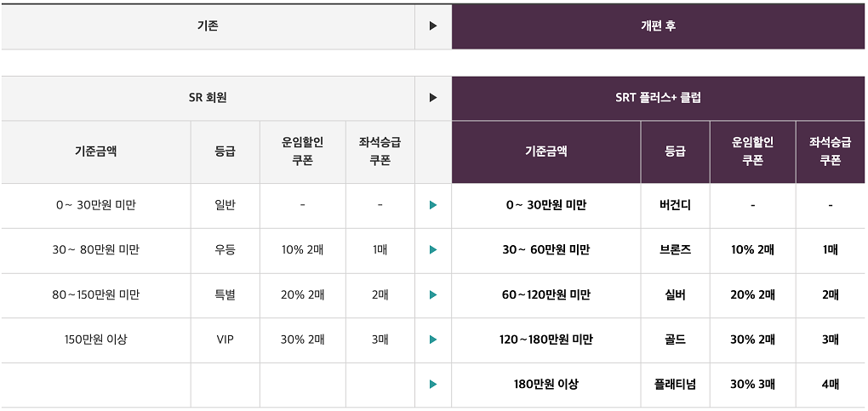Click the black arrow beside the 기존 header
Image resolution: width=868 pixels, height=411 pixels.
pyautogui.click(x=433, y=26)
